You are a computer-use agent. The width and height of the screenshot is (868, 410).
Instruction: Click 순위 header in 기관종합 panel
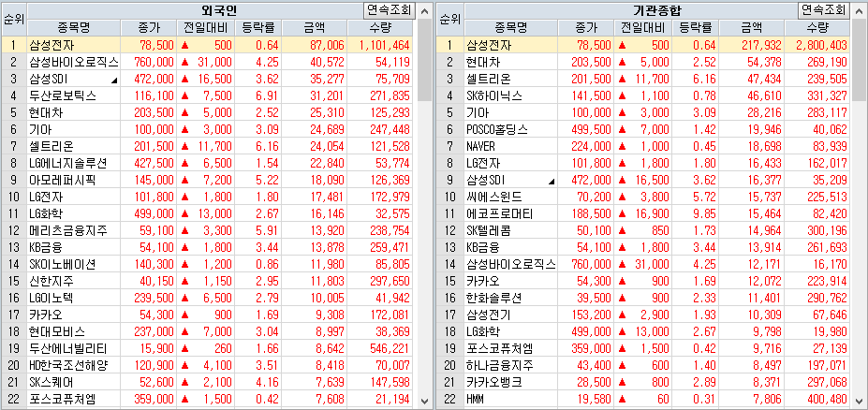pos(450,20)
